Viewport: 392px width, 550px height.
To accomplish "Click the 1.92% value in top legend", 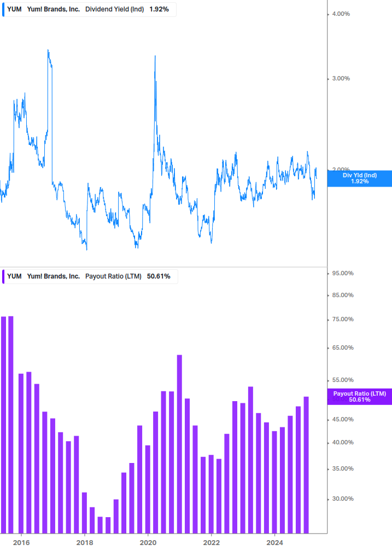I will pos(159,9).
